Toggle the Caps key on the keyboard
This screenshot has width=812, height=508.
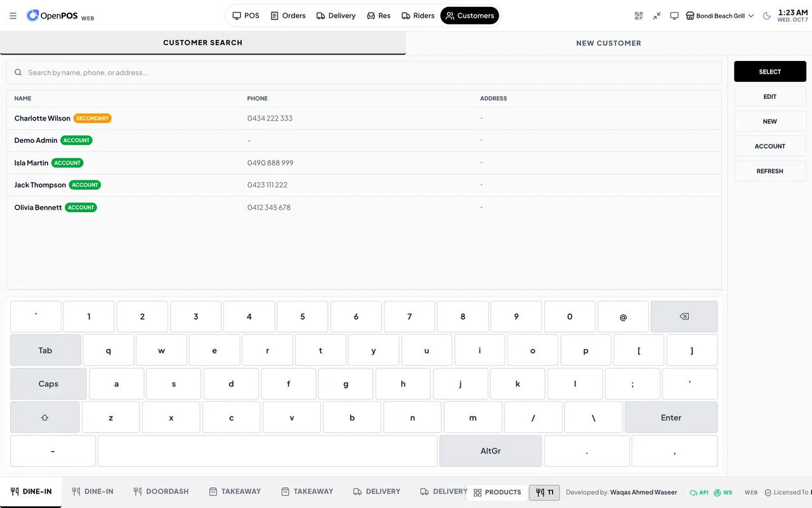click(48, 384)
